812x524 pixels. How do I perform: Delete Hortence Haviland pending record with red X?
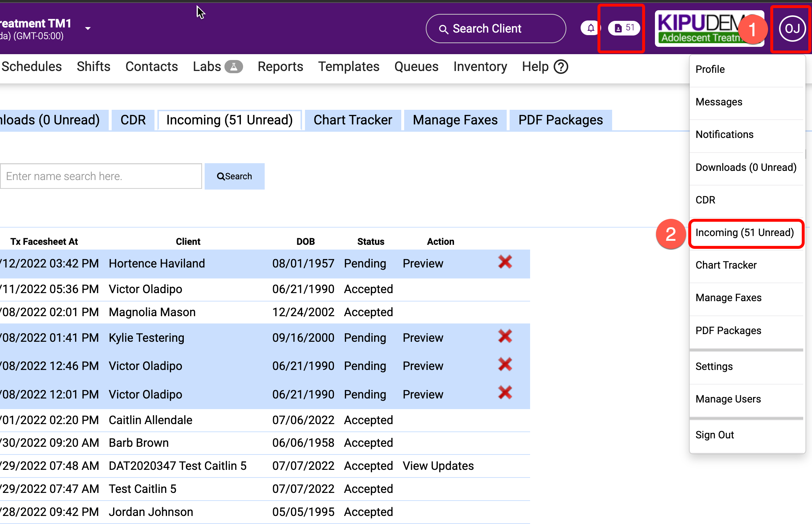[x=505, y=262]
